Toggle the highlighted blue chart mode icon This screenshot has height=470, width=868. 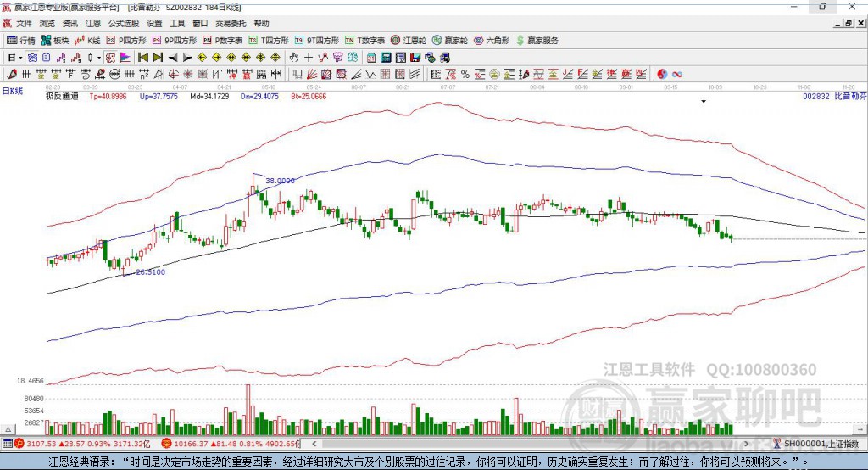point(33,58)
